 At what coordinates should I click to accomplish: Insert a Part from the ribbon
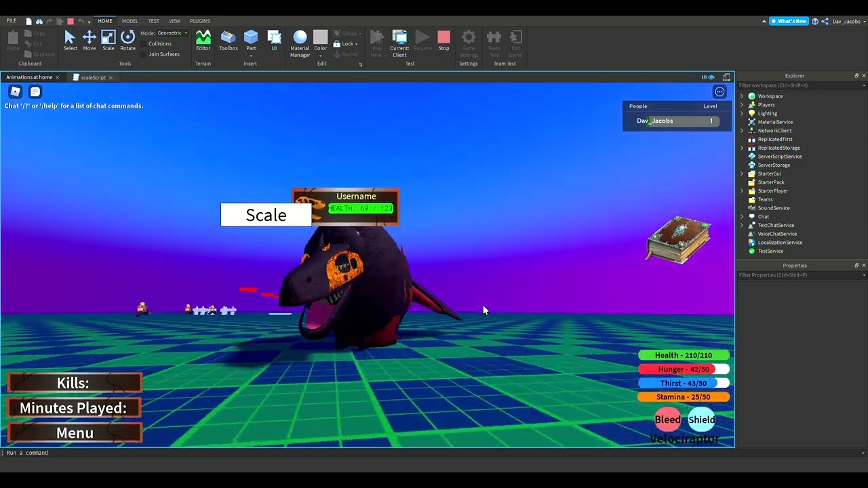(x=251, y=41)
